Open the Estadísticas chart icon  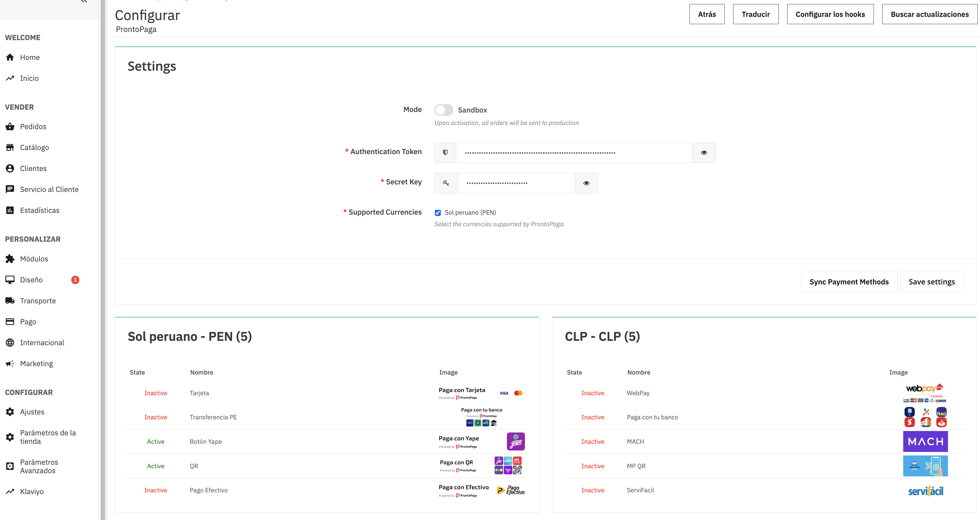tap(10, 210)
